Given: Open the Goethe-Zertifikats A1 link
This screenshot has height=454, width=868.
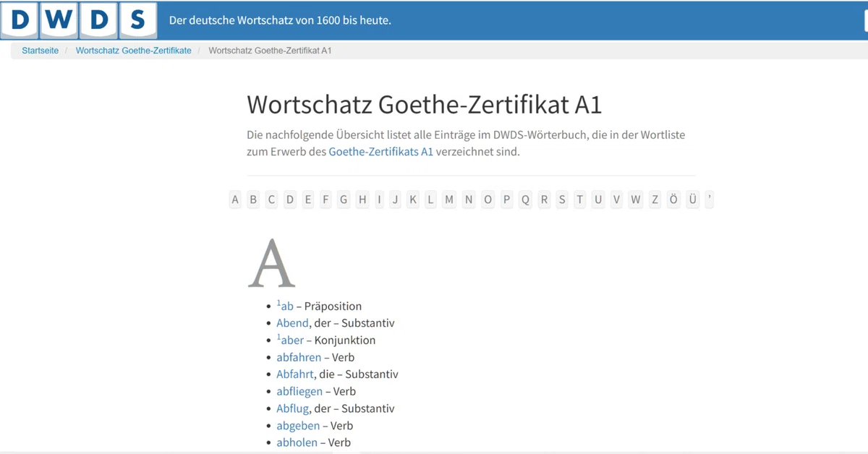Looking at the screenshot, I should point(381,152).
